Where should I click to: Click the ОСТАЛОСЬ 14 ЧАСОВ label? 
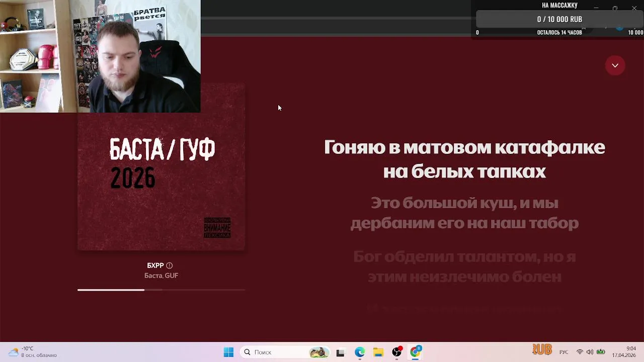coord(559,32)
